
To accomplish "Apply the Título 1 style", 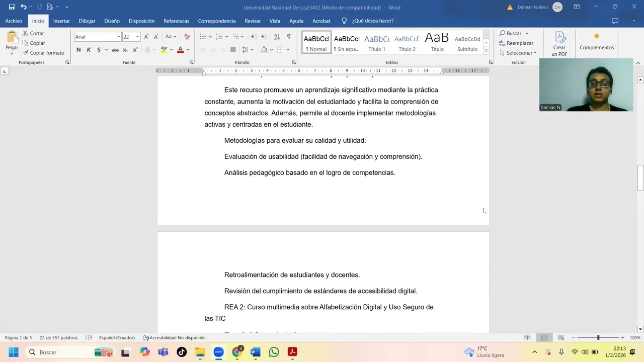I will 377,42.
